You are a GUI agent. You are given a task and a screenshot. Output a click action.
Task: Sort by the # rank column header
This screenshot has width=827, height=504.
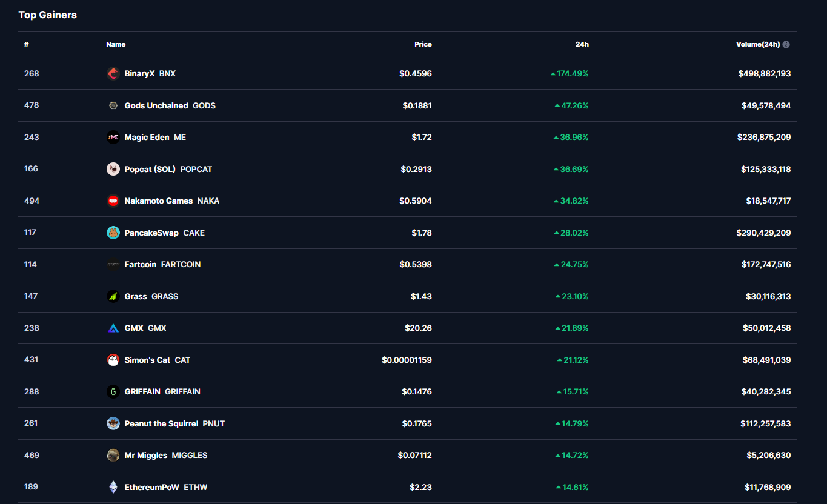[27, 44]
